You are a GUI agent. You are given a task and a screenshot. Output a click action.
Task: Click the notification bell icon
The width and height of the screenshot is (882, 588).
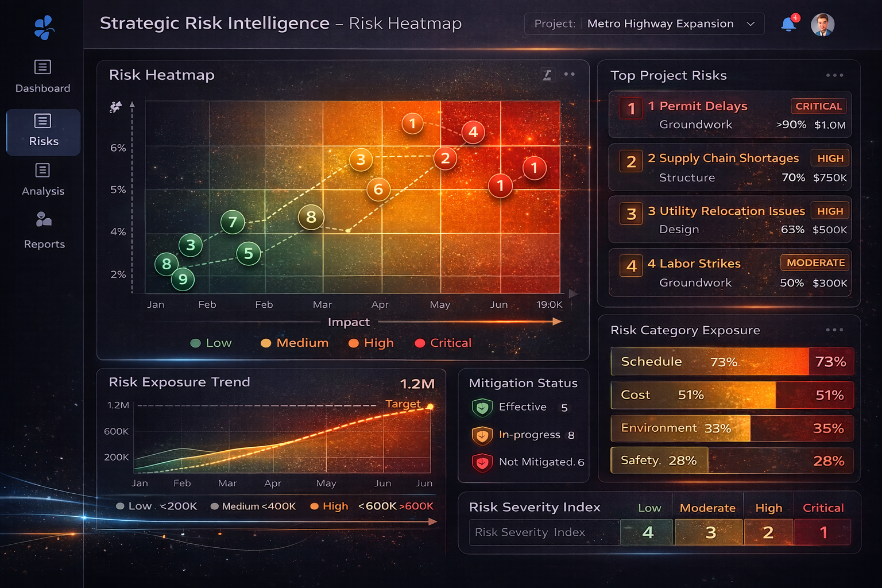789,24
